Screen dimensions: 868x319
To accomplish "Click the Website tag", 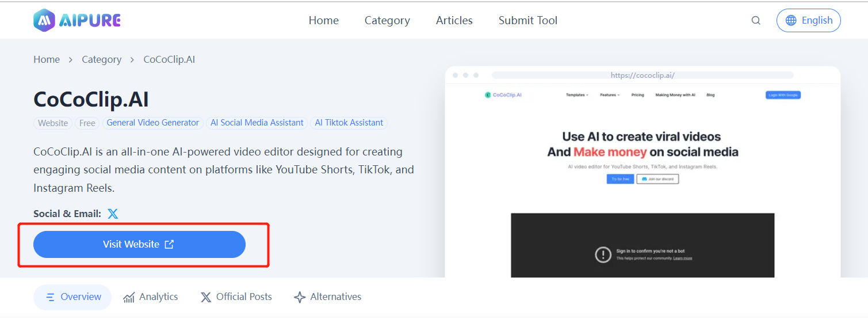I will coord(53,123).
